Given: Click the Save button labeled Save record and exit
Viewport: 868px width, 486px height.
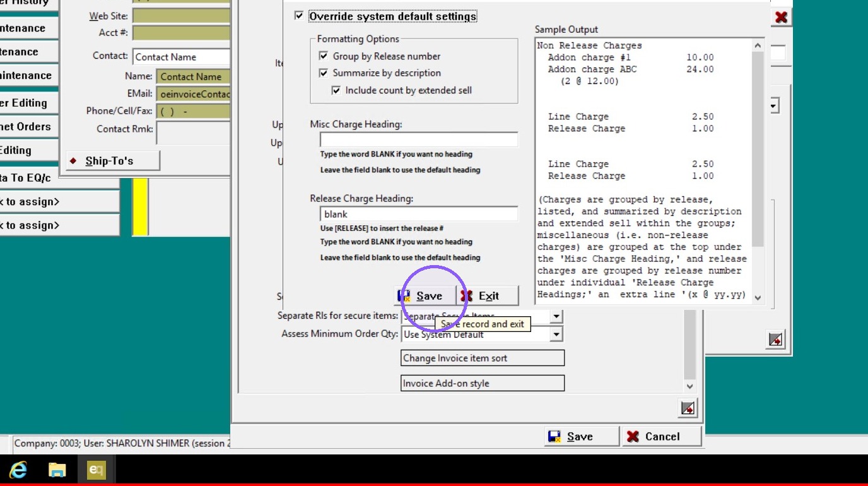Looking at the screenshot, I should [425, 295].
